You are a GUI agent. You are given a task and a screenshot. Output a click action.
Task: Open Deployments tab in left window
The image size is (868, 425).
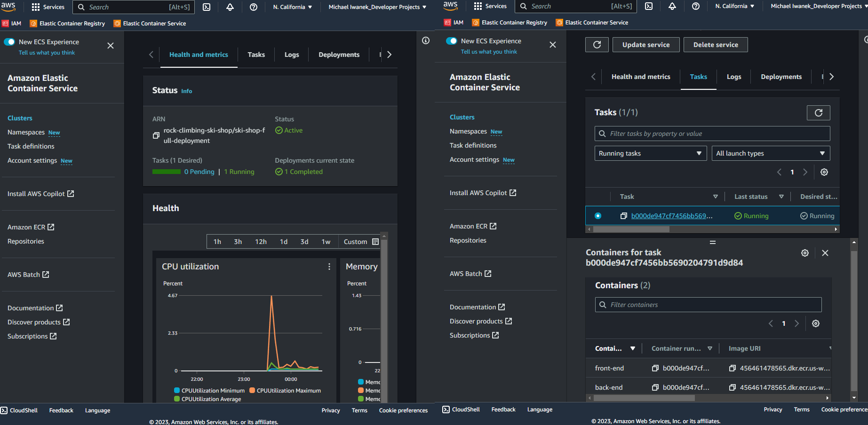coord(339,55)
